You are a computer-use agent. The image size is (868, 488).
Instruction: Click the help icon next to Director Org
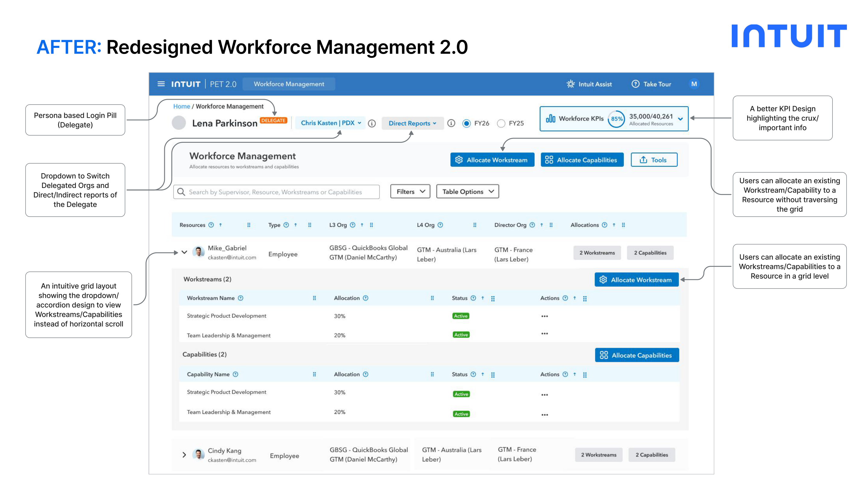pos(532,225)
